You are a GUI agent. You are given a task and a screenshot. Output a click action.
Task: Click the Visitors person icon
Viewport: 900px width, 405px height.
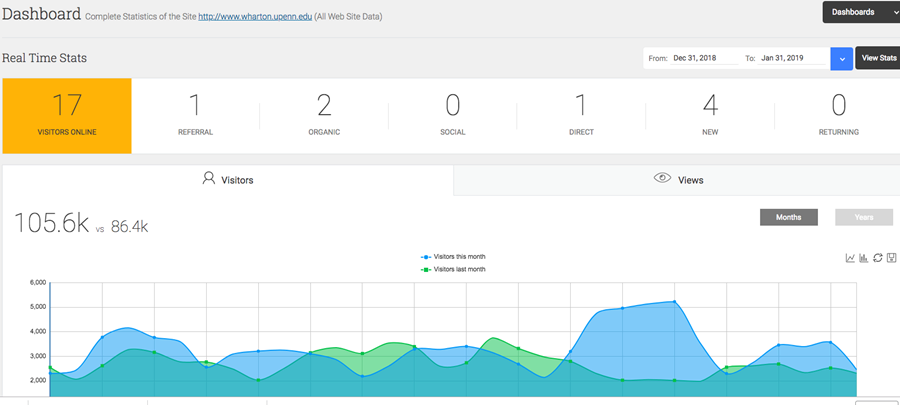point(208,178)
